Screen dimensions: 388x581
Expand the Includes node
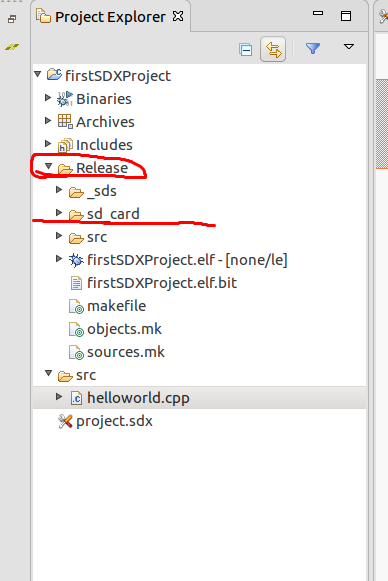coord(48,143)
